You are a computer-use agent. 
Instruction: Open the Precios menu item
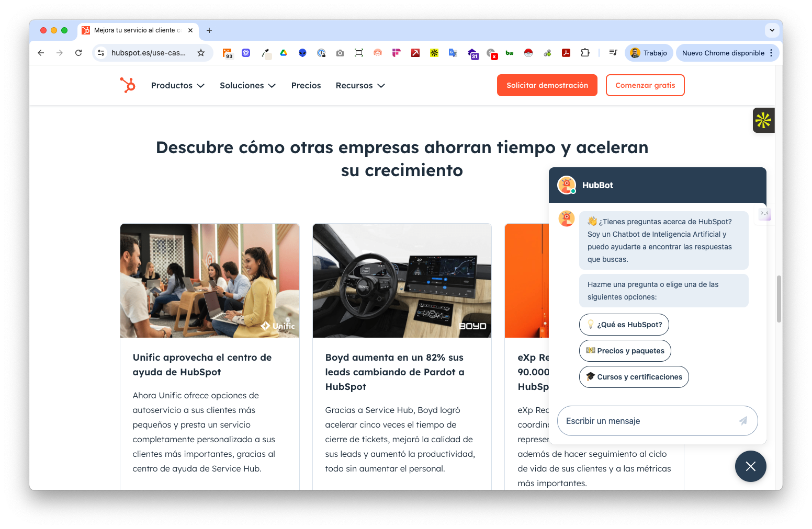pyautogui.click(x=306, y=85)
